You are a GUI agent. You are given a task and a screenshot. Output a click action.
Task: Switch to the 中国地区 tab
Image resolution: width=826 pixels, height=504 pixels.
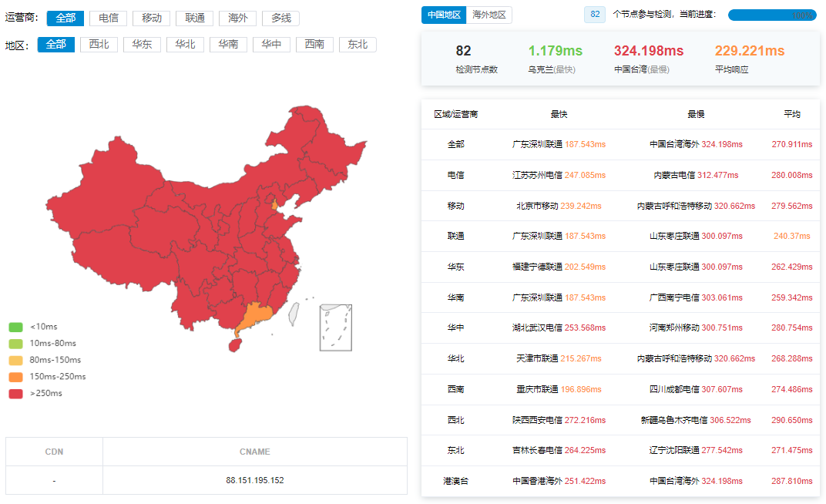point(444,15)
